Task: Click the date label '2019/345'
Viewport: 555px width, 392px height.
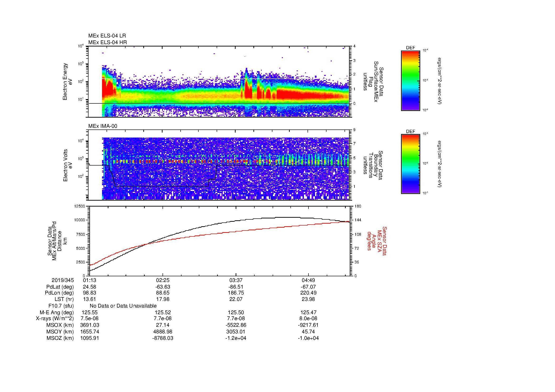Action: pyautogui.click(x=63, y=280)
